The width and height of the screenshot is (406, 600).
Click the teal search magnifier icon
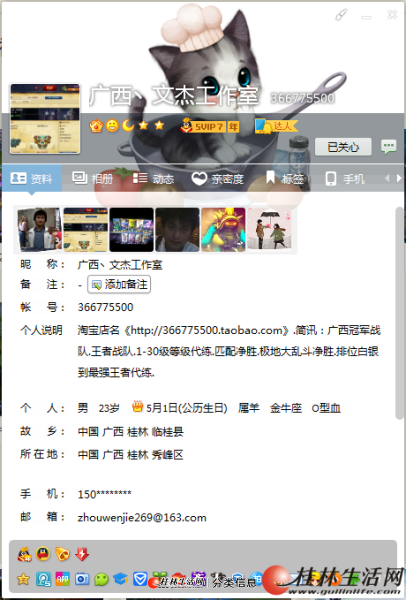(43, 579)
